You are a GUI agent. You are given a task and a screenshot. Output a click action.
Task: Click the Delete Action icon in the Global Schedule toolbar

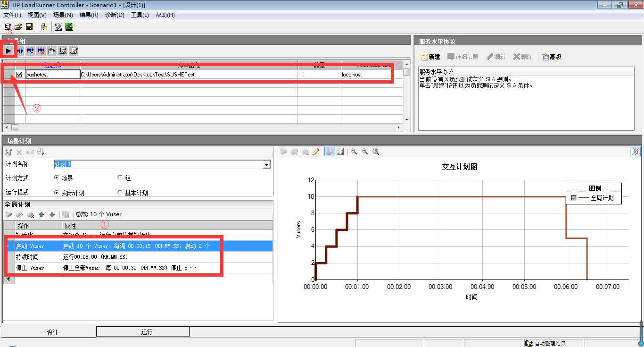[30, 214]
